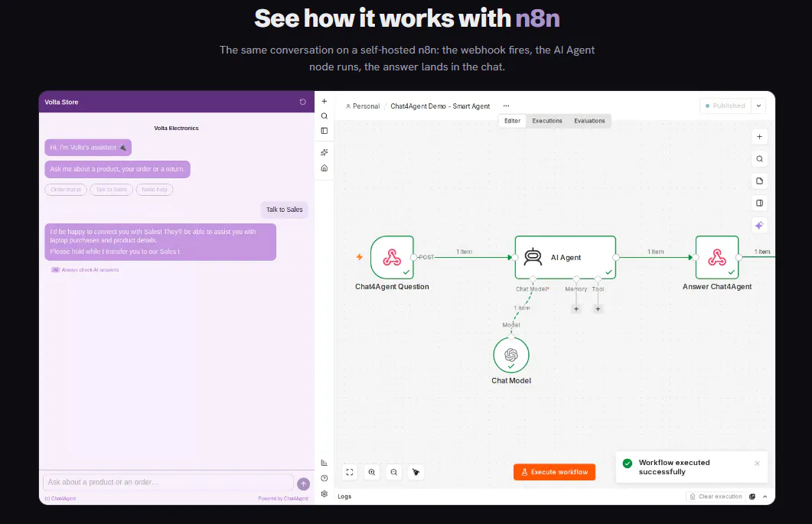Select the Chat Model node

(511, 355)
